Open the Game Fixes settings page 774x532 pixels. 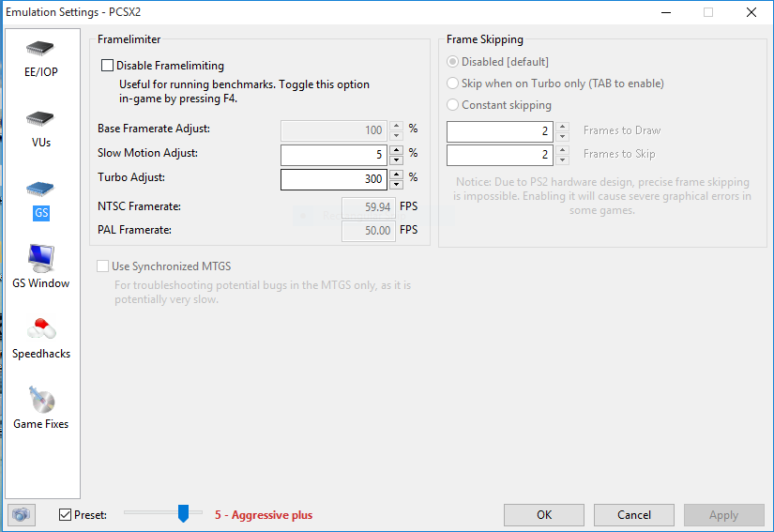click(x=41, y=408)
